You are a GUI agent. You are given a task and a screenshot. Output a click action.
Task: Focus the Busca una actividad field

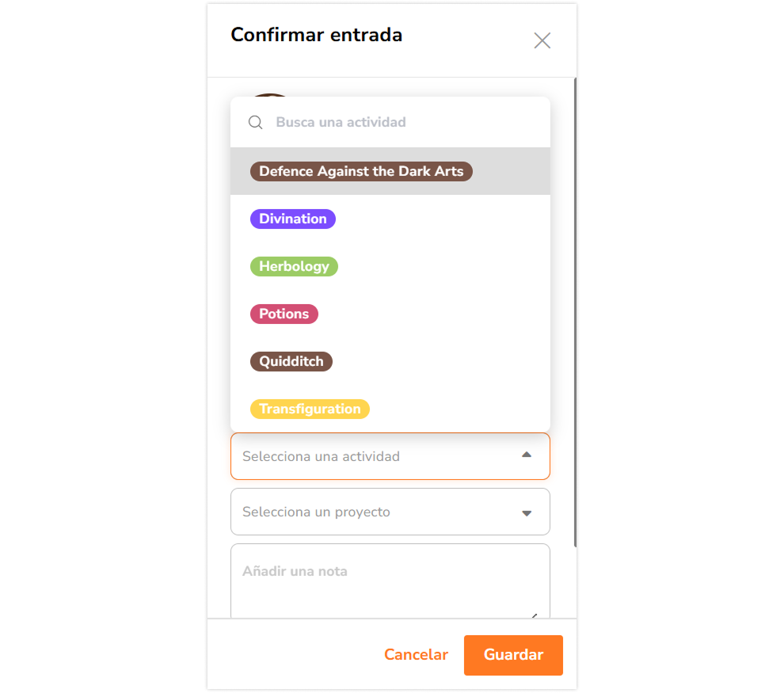[396, 122]
